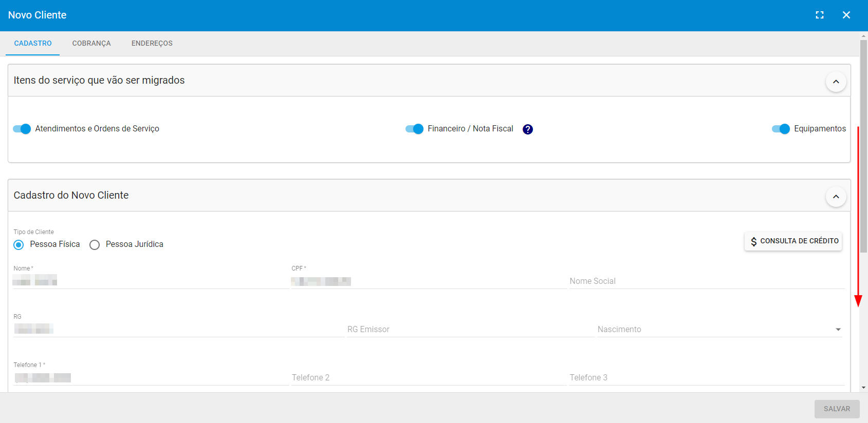Collapse the 'Cadastro do Novo Cliente' section
868x423 pixels.
click(836, 197)
